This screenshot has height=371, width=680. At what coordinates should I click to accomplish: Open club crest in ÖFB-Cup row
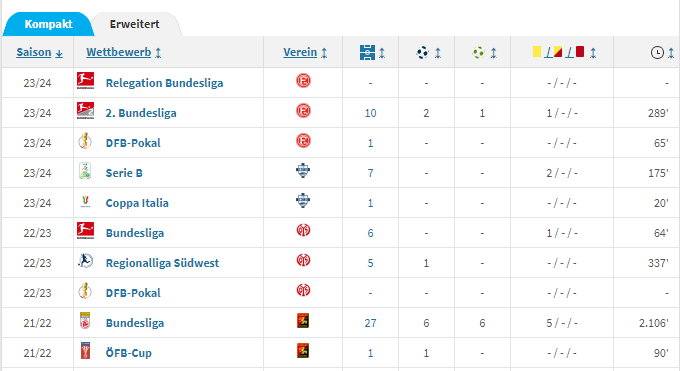(303, 351)
